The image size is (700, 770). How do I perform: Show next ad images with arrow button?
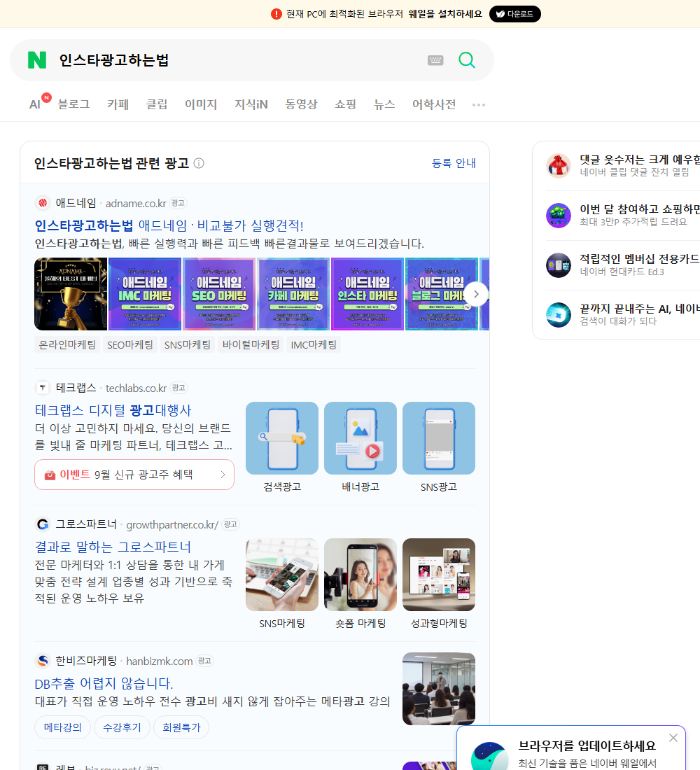(476, 294)
